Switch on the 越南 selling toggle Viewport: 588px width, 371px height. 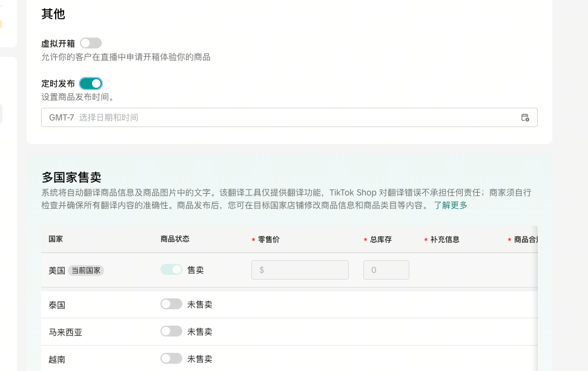coord(171,358)
